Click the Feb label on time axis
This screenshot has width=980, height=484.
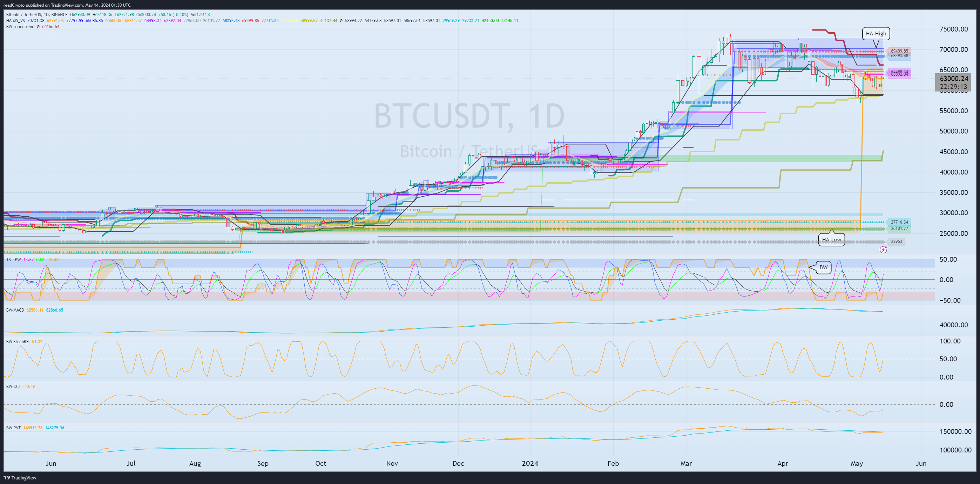pyautogui.click(x=613, y=463)
